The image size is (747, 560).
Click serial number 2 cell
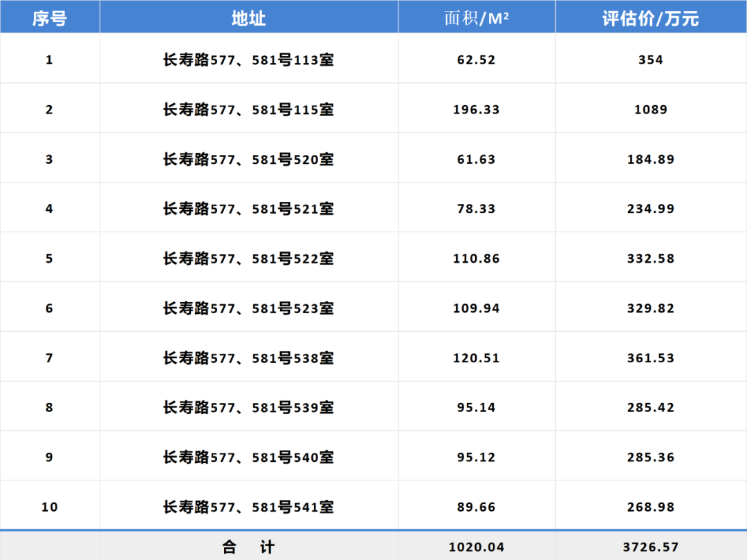[x=49, y=109]
